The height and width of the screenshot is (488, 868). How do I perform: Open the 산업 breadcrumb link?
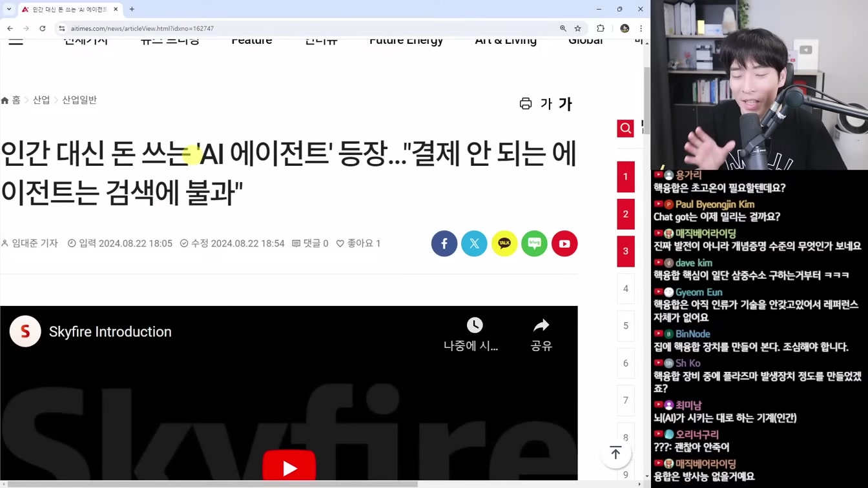[41, 100]
